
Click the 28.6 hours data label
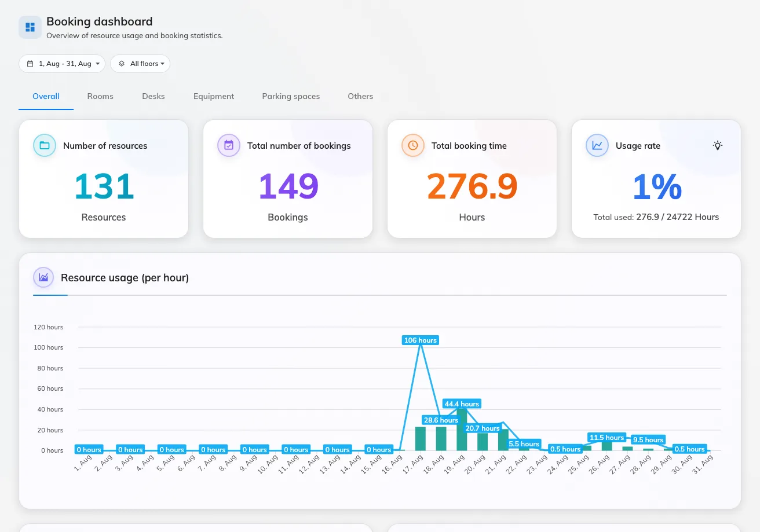tap(441, 420)
